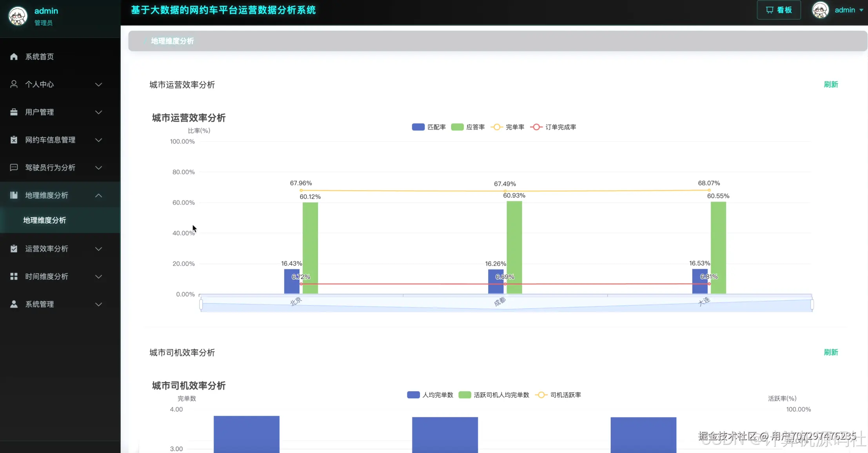Click 刷新 for 城市运营效率分析

click(830, 85)
